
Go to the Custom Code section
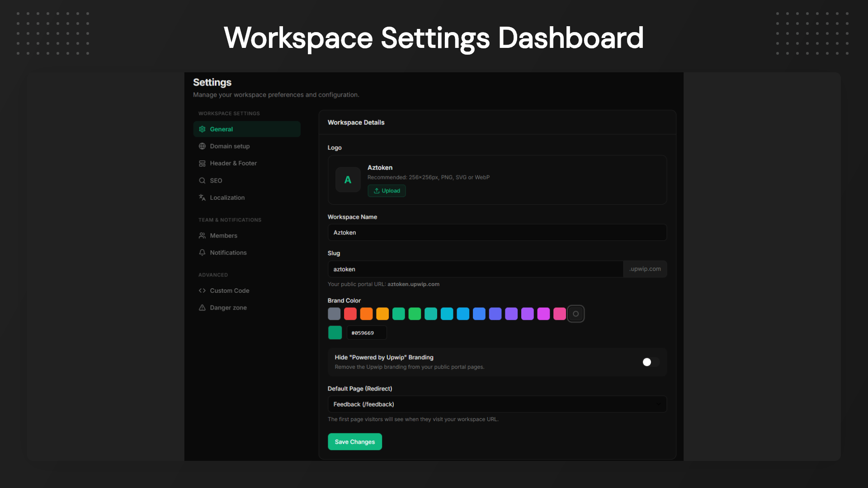click(247, 291)
